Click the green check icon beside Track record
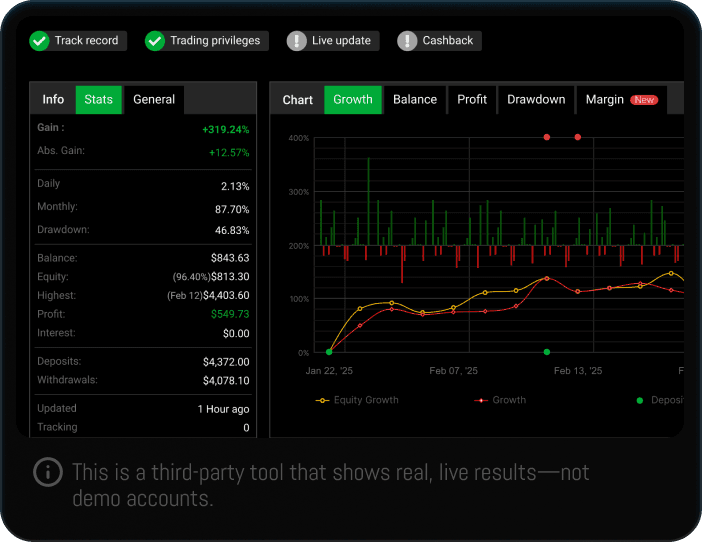This screenshot has width=702, height=542. tap(39, 41)
